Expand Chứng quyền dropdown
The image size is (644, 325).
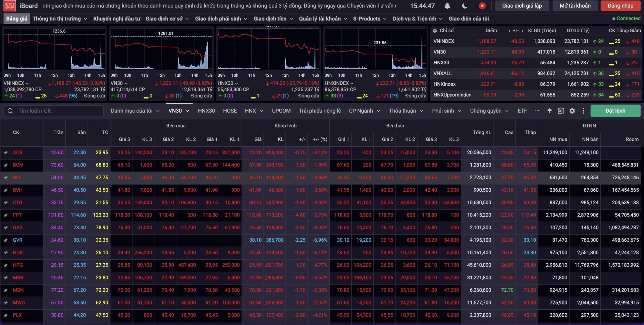489,111
